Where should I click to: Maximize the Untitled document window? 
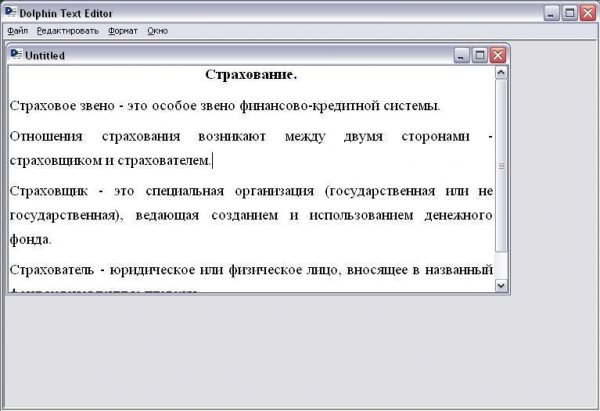pos(480,55)
